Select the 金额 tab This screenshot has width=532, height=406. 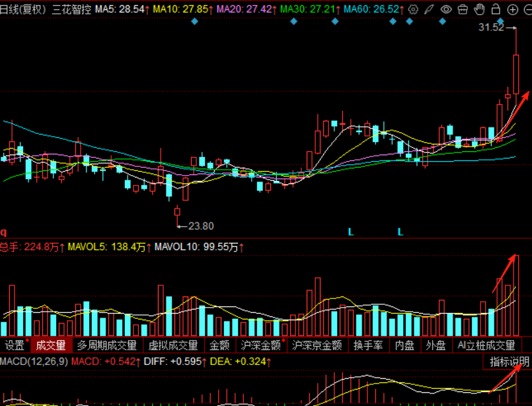point(219,345)
